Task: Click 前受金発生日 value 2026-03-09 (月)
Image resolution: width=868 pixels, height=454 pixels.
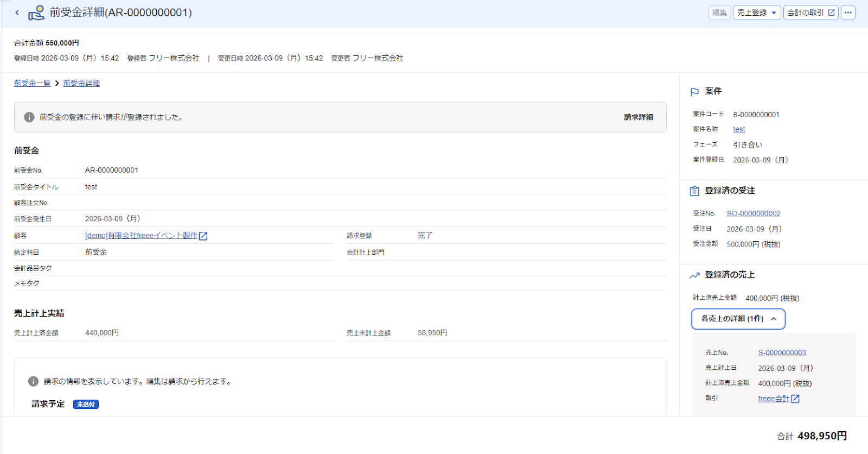Action: [113, 219]
